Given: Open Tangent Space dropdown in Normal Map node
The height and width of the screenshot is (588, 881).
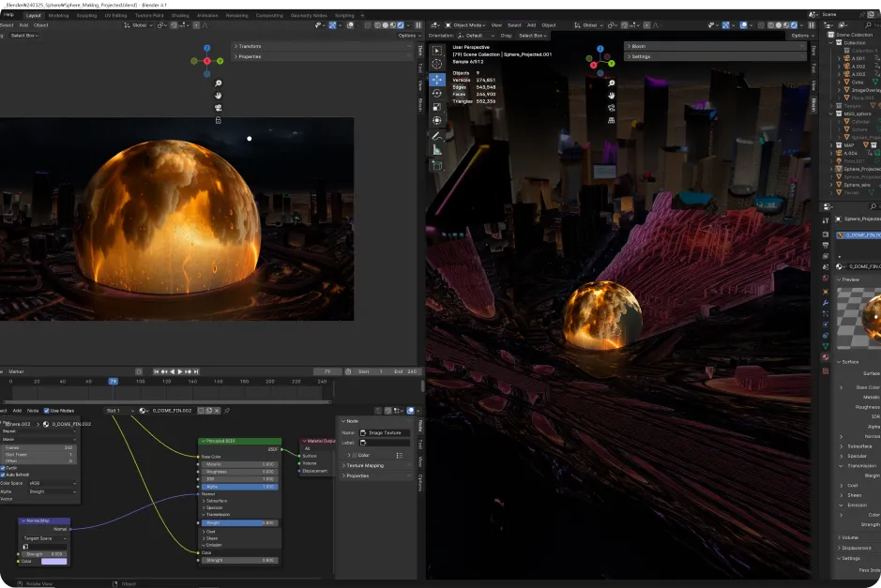Looking at the screenshot, I should (x=44, y=538).
